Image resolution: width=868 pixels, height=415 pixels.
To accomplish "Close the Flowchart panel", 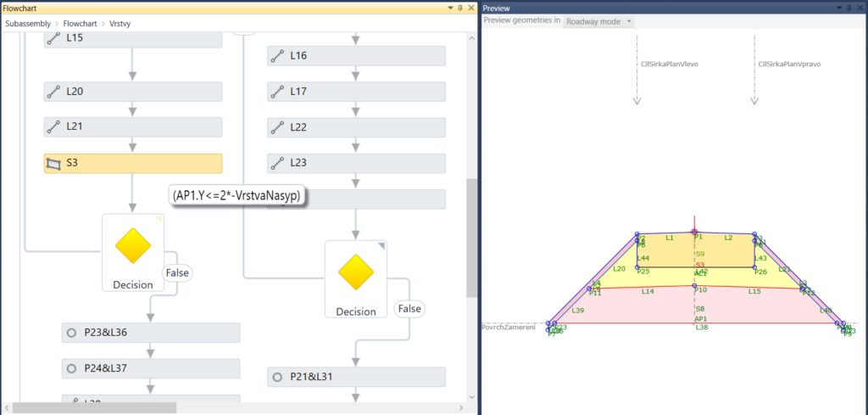I will point(471,8).
